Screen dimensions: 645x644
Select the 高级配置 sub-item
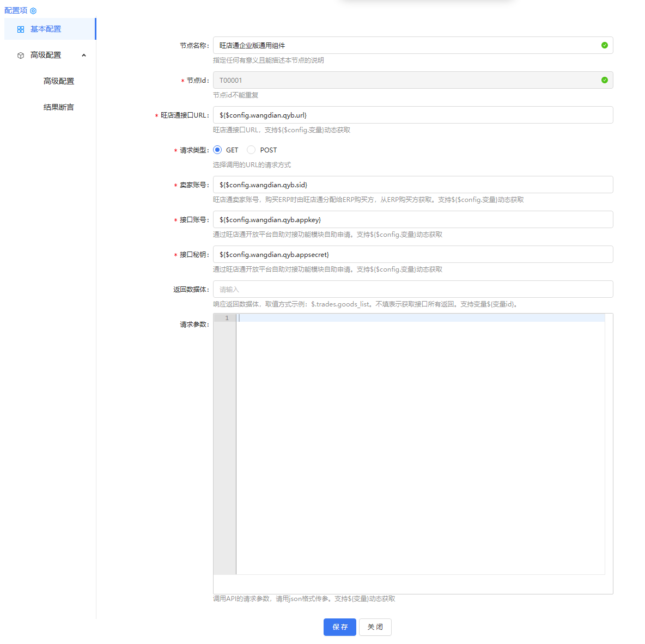pos(59,81)
